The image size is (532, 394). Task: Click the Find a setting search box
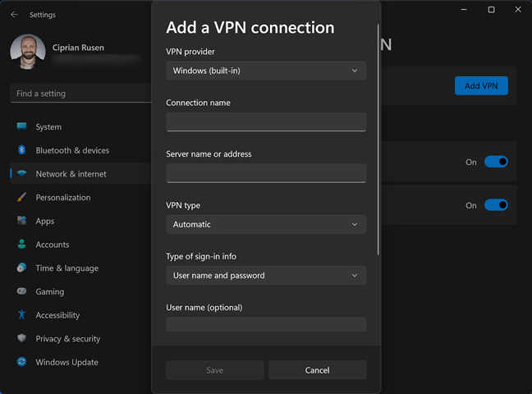80,94
